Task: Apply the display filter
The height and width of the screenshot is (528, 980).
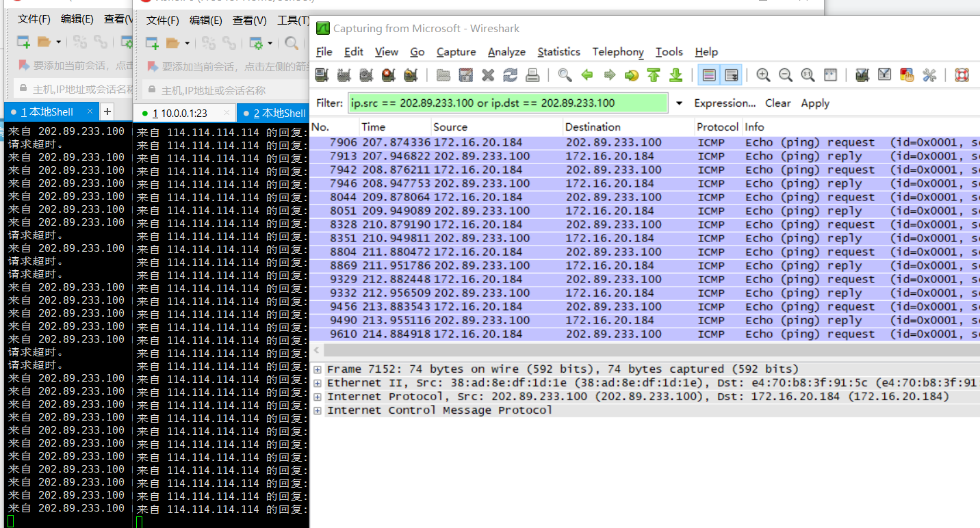Action: (x=815, y=103)
